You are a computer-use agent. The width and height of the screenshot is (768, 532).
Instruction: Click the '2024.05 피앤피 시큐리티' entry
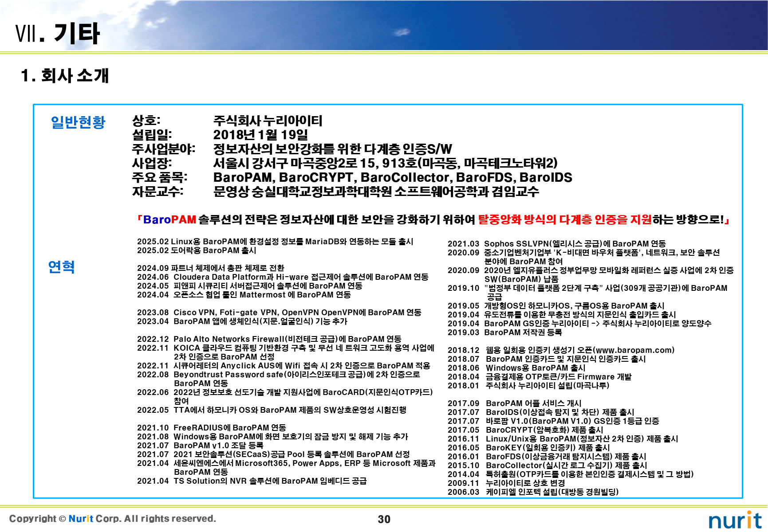pos(250,286)
